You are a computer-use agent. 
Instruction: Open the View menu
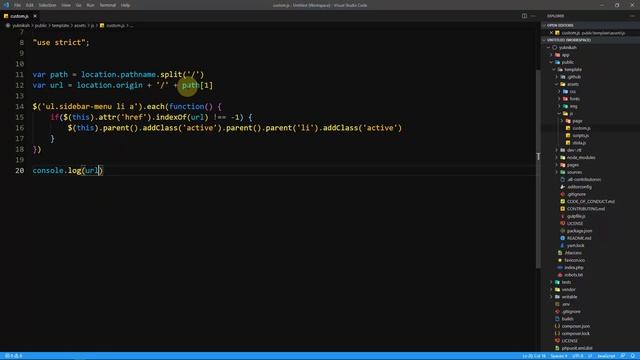point(66,5)
